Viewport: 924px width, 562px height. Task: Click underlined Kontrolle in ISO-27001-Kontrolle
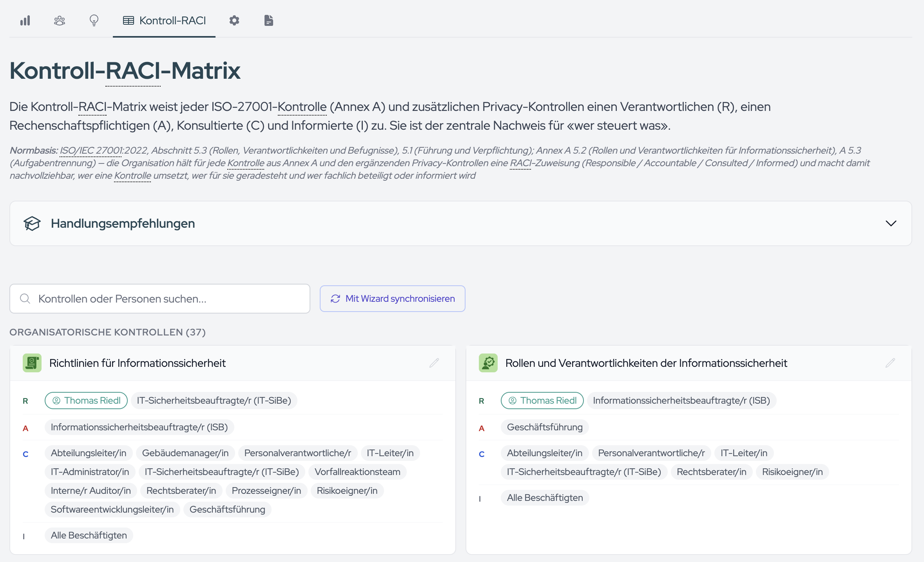tap(302, 107)
